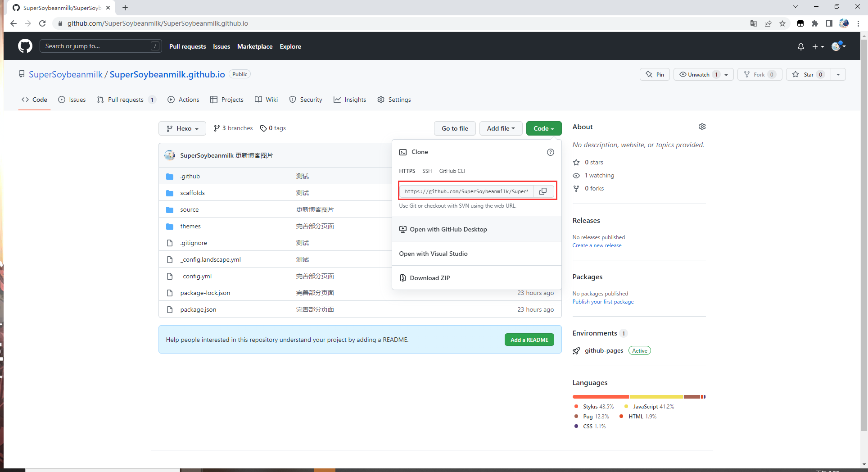View the 0 tags link
Screen dimensions: 868x472
273,128
